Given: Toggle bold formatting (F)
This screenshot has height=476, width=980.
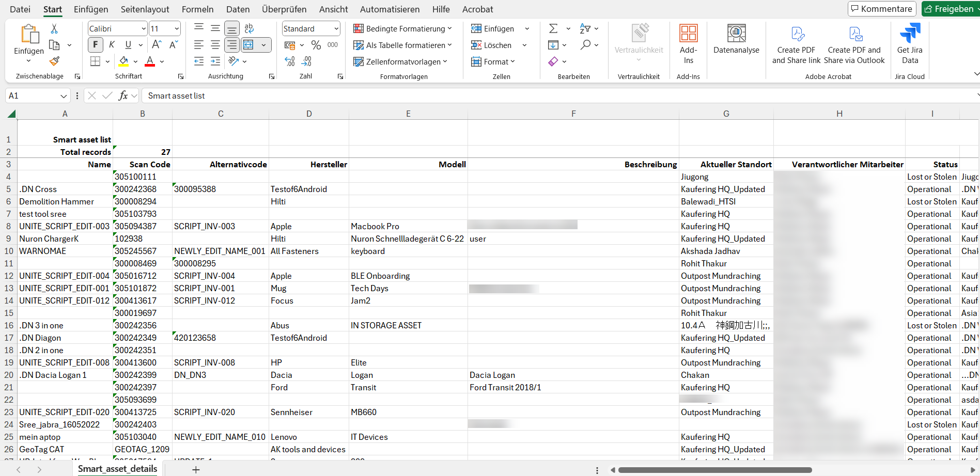Looking at the screenshot, I should 95,45.
